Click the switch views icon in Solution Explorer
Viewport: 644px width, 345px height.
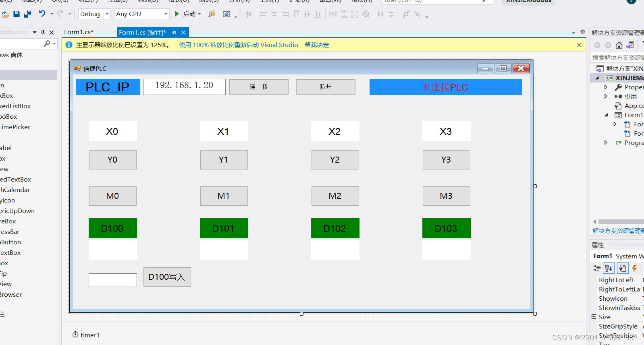click(x=630, y=45)
